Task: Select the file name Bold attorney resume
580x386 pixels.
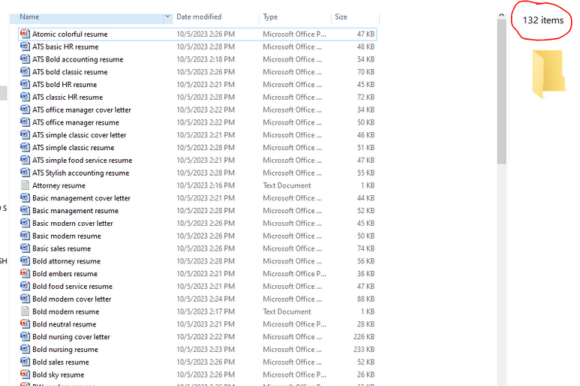Action: pos(66,261)
